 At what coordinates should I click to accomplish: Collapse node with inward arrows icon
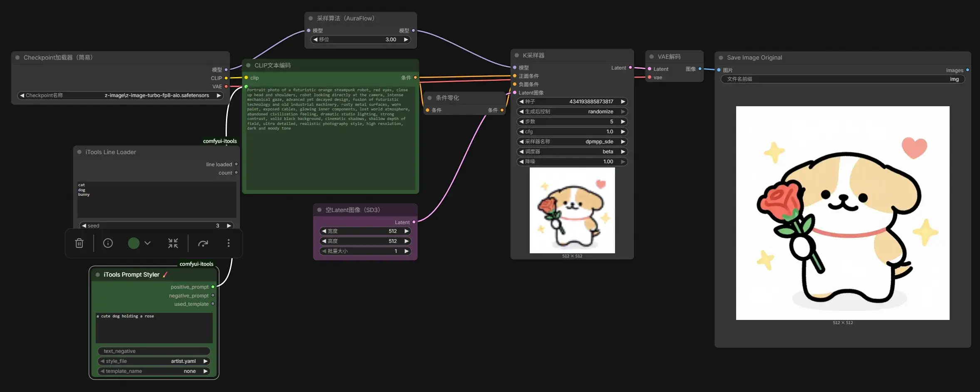pos(173,243)
